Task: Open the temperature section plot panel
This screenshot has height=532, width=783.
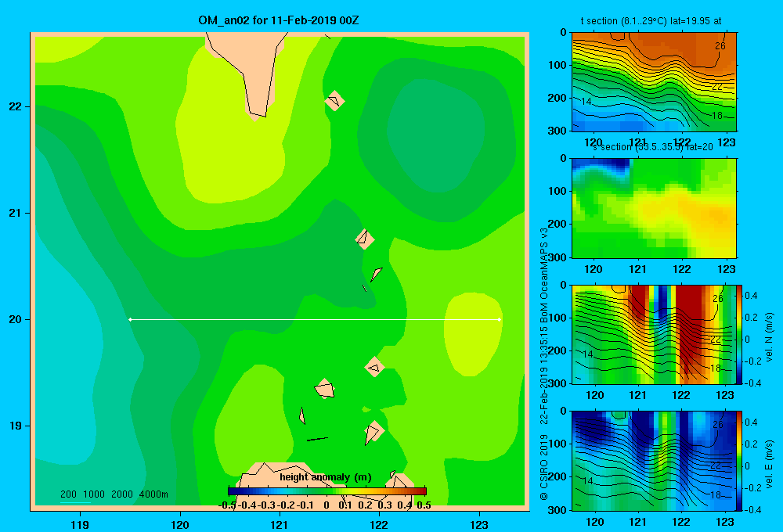Action: 654,82
